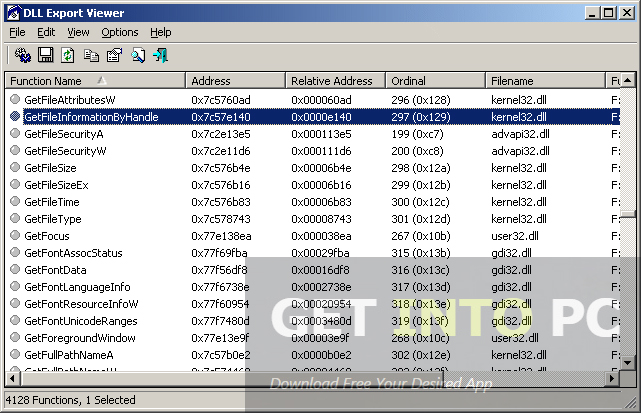Select the GetFocus function name
The width and height of the screenshot is (641, 413).
(x=47, y=236)
